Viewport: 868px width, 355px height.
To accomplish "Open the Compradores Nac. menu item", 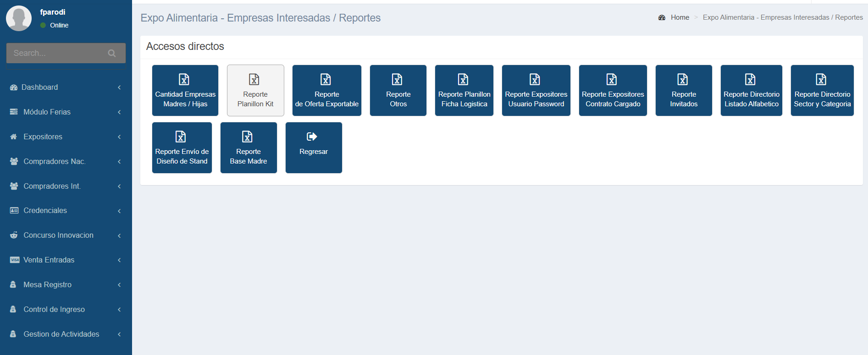I will tap(54, 161).
